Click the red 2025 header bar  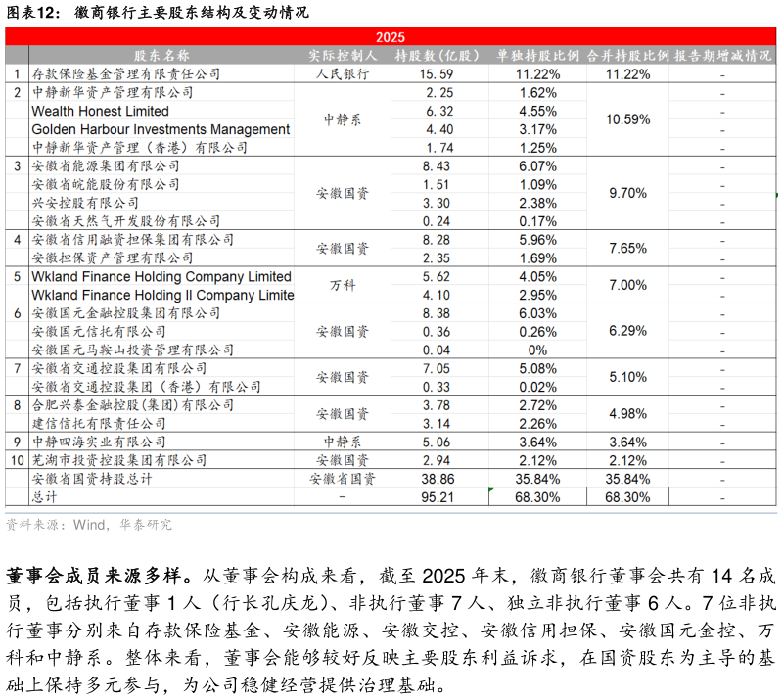391,37
